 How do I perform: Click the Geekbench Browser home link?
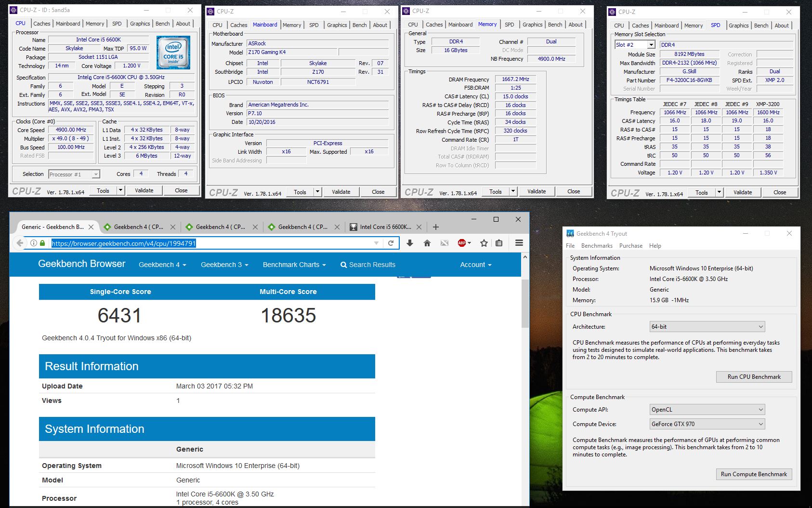[x=82, y=264]
